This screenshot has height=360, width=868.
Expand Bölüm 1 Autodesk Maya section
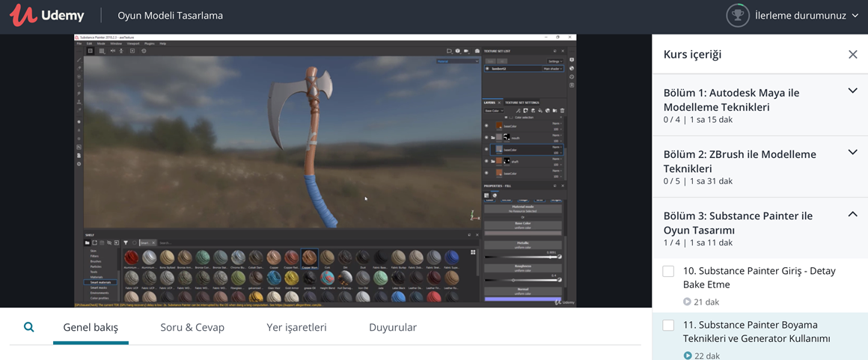coord(852,91)
